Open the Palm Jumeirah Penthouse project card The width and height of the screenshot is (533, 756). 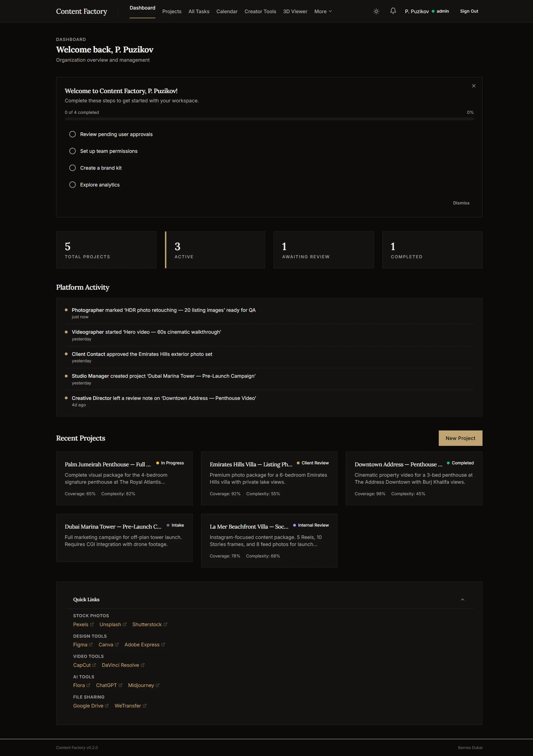[124, 478]
